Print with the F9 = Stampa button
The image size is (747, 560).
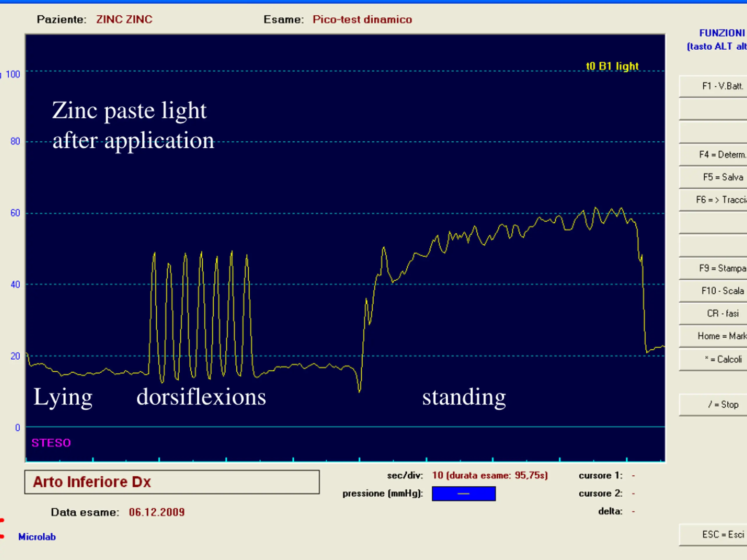pos(713,268)
